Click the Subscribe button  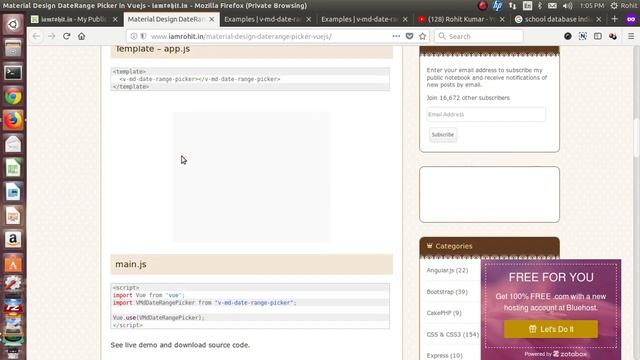(x=443, y=135)
